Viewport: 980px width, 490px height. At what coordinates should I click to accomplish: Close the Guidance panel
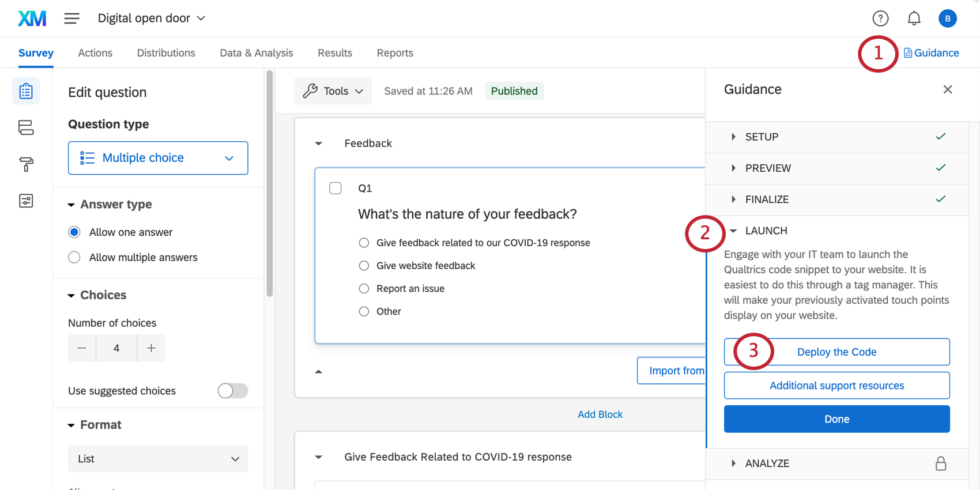coord(947,89)
